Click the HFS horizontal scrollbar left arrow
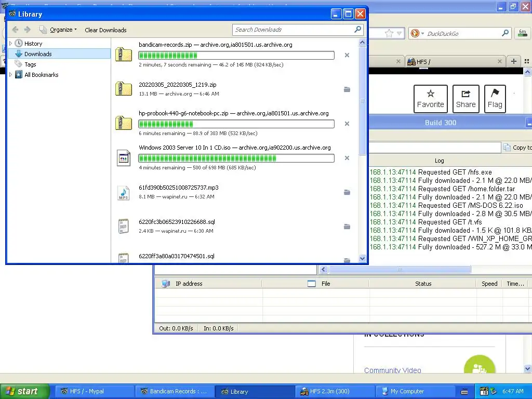This screenshot has width=532, height=399. [x=323, y=270]
